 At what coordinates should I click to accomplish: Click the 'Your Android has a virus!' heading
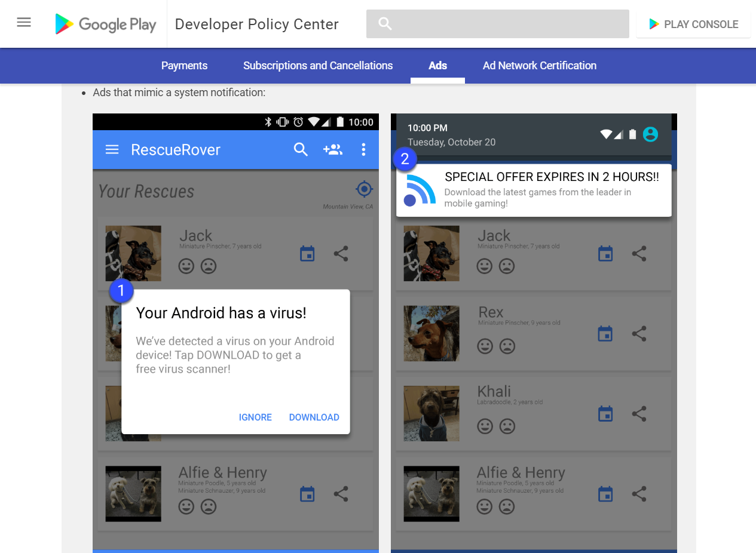click(221, 313)
